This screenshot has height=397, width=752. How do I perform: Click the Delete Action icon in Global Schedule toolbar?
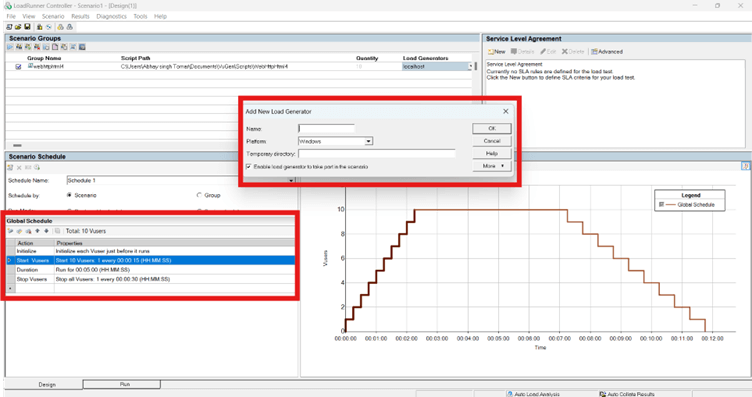(28, 231)
